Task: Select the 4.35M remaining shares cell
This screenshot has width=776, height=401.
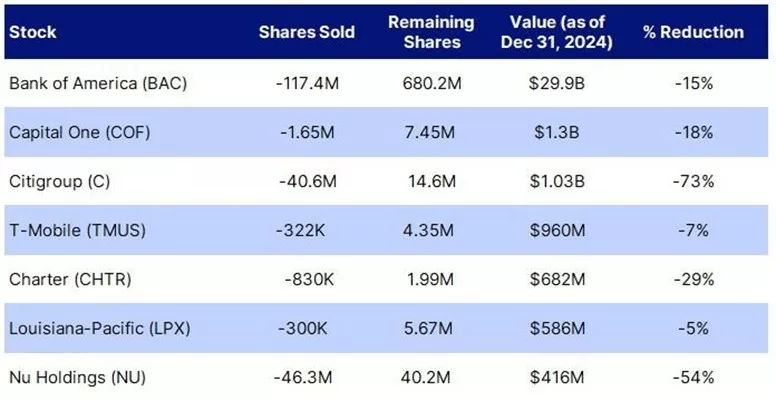Action: (429, 230)
